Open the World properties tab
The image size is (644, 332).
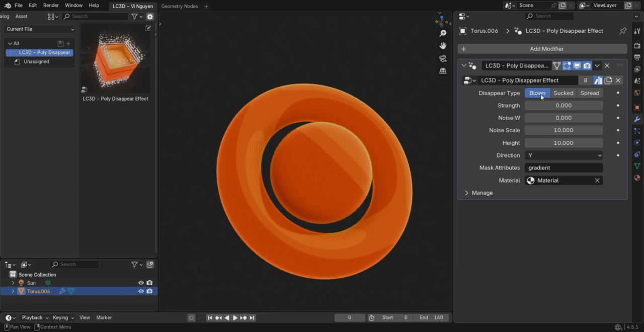point(637,93)
